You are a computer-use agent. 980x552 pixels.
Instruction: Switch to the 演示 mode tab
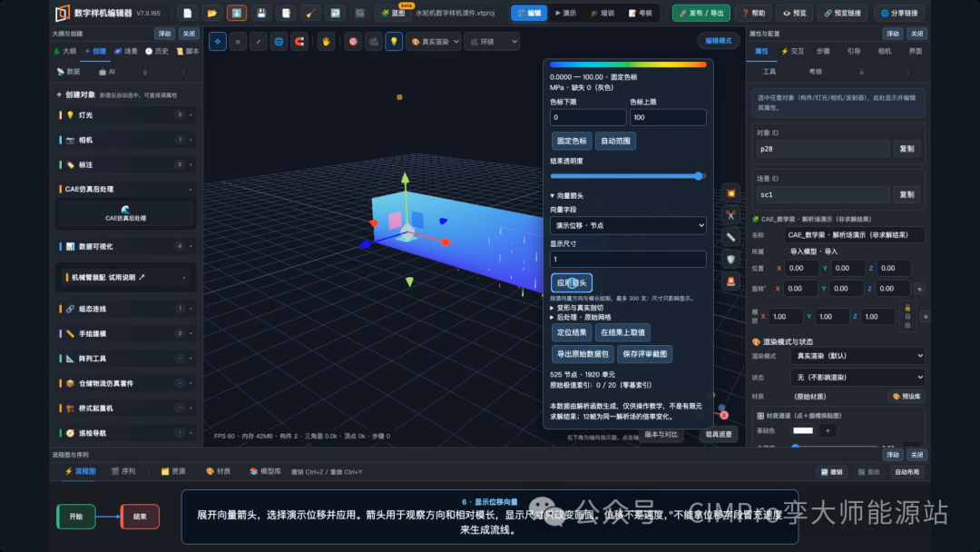[x=565, y=13]
